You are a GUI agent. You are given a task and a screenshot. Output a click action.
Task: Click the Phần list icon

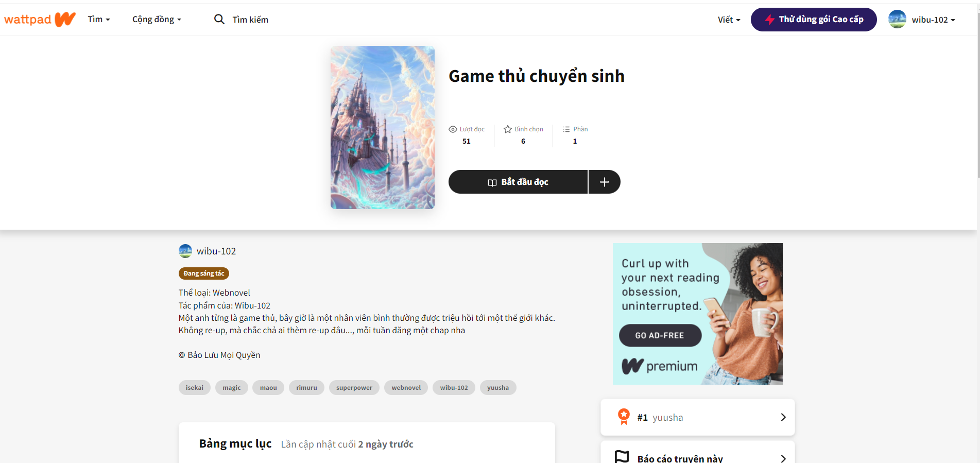click(566, 129)
